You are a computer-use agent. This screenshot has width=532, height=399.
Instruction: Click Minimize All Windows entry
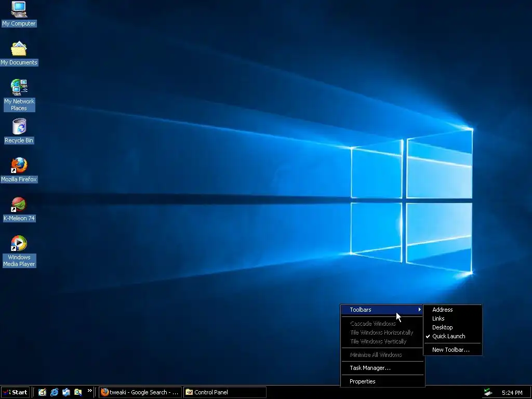[382, 354]
